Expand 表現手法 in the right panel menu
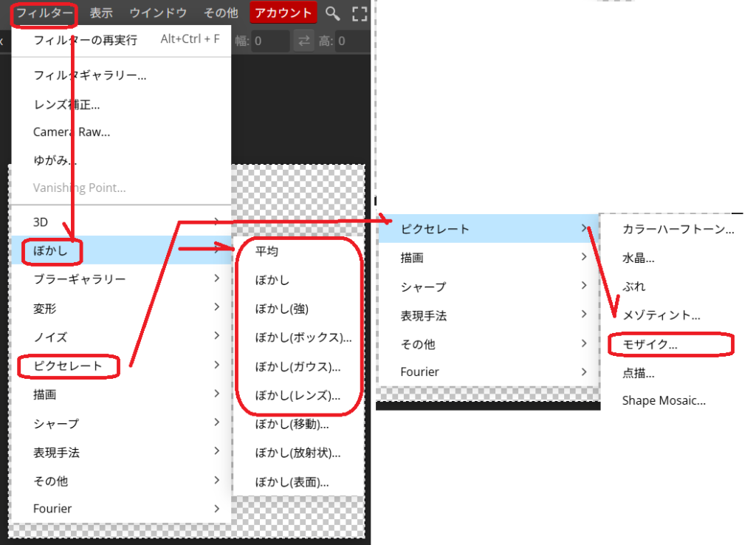The image size is (756, 545). coord(489,315)
